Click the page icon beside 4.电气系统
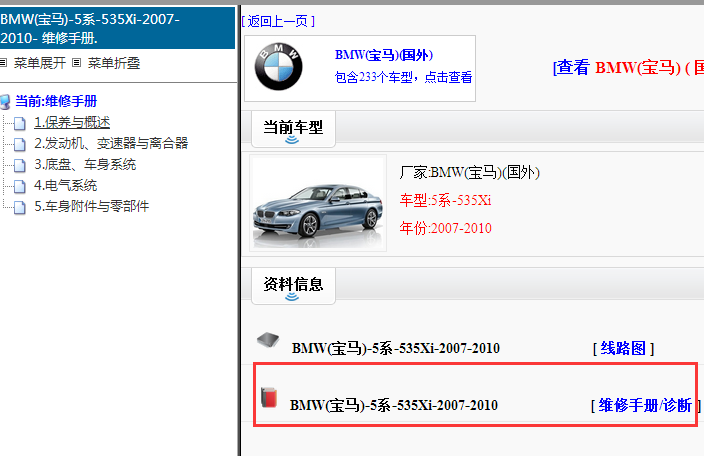This screenshot has height=456, width=704. click(x=19, y=186)
